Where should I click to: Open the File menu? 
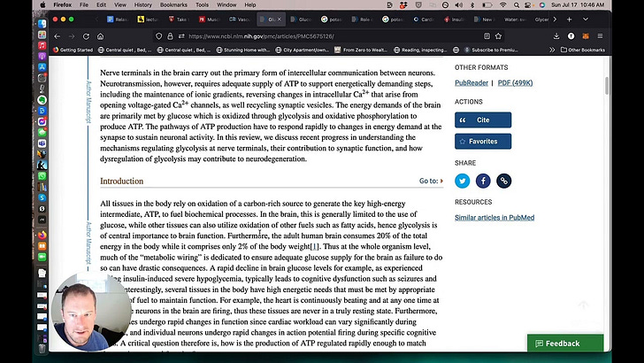84,5
